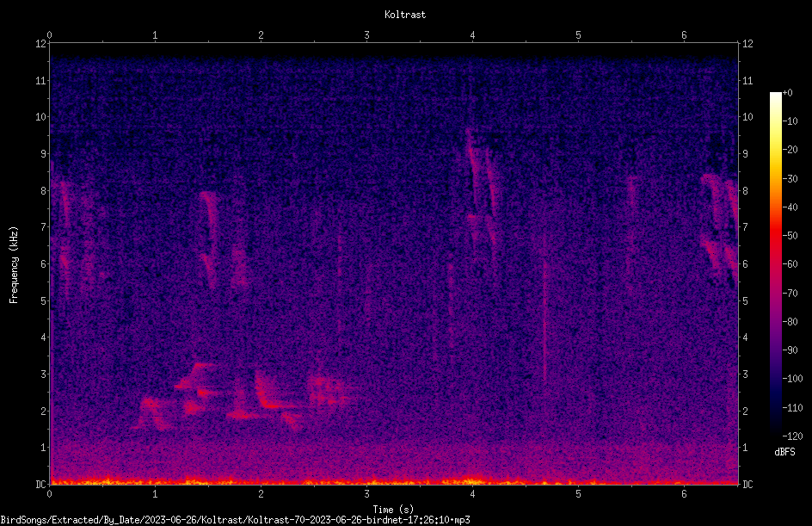Click the '9' label on left frequency axis
Viewport: 812px width, 526px height.
click(x=44, y=154)
